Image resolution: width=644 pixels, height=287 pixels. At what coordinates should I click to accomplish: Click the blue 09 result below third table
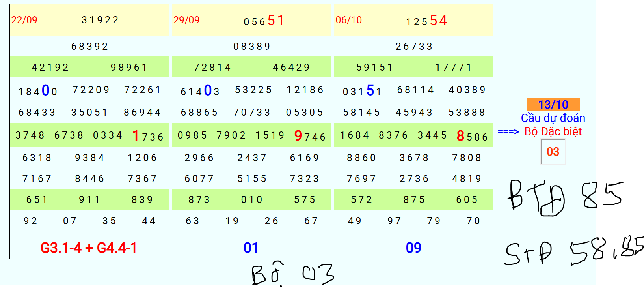click(x=413, y=248)
